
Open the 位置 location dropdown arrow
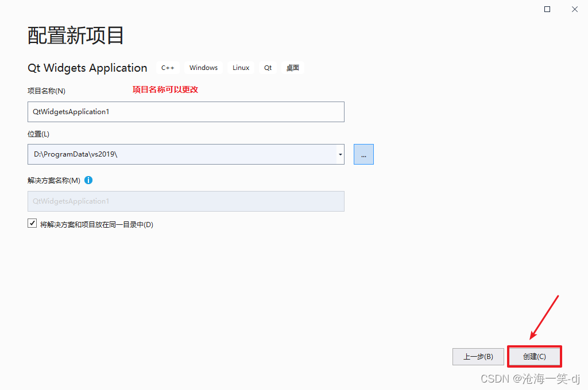tap(340, 154)
